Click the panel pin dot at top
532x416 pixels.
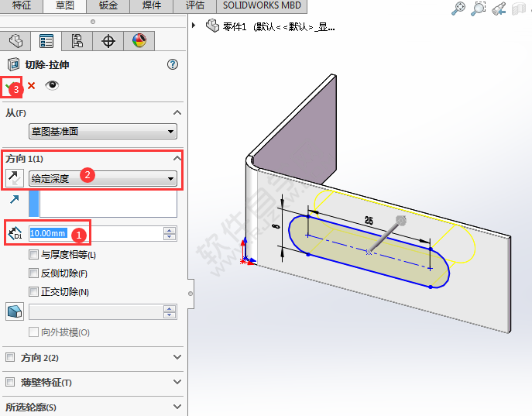coord(93,22)
